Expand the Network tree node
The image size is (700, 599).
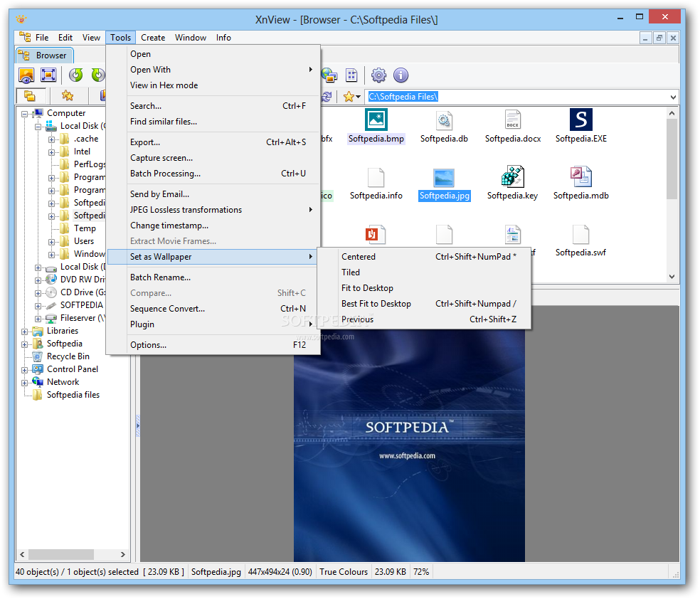[x=25, y=383]
